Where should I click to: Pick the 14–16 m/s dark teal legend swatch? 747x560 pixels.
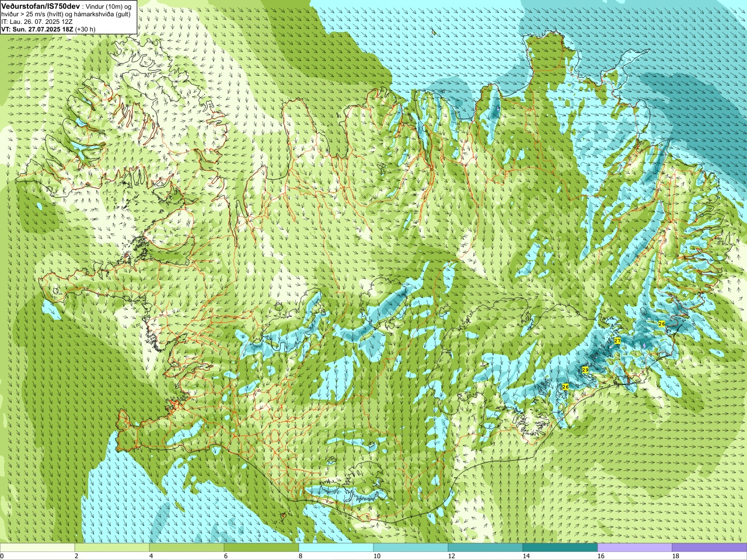click(x=560, y=548)
